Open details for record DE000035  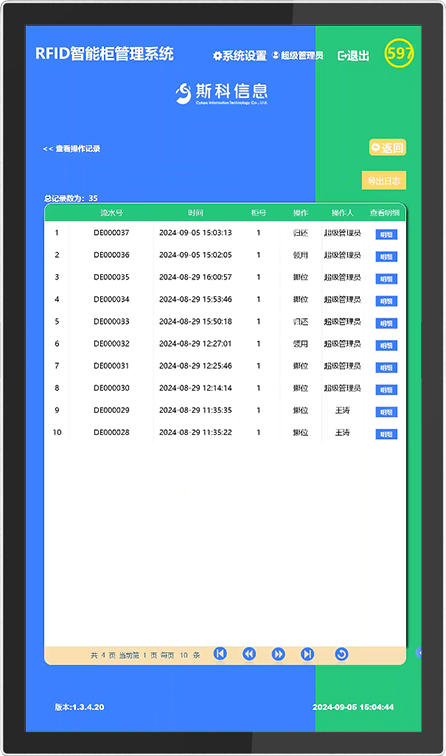point(386,279)
